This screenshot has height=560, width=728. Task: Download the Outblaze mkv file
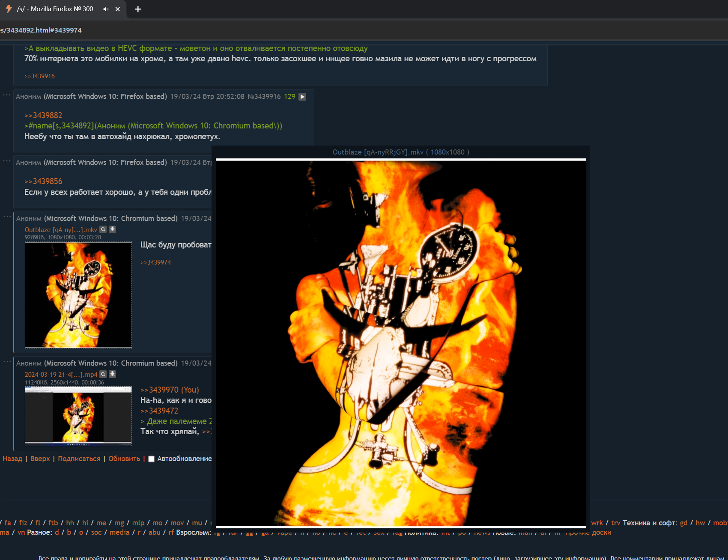pyautogui.click(x=112, y=229)
